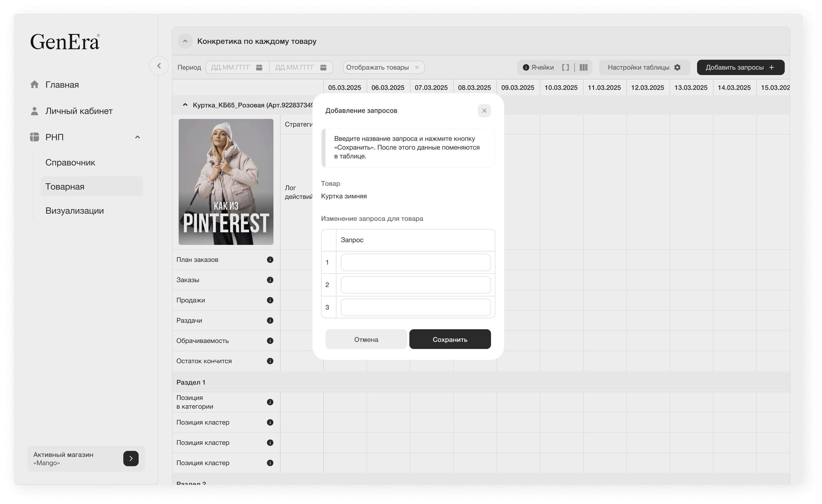This screenshot has width=822, height=504.
Task: Close the Добавление запросов dialog
Action: pyautogui.click(x=484, y=111)
